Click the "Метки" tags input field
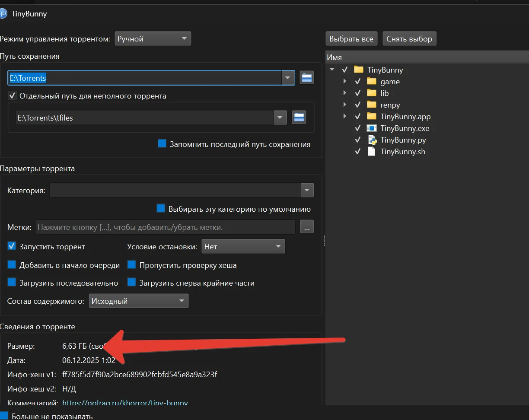 click(x=165, y=227)
